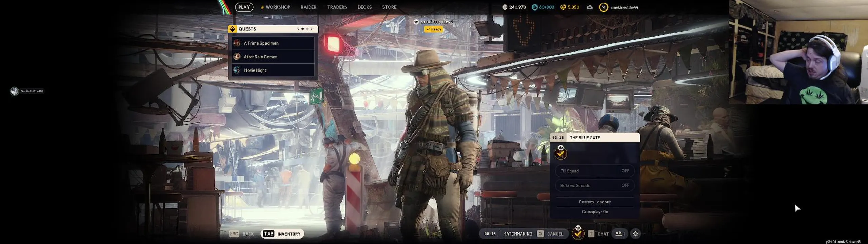868x244 pixels.
Task: Click the SmokinOutThe480 friend avatar on left
Action: [x=14, y=91]
